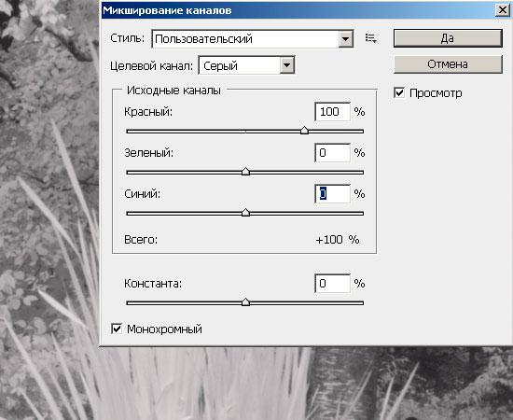Focus the Синий percentage input field
The image size is (513, 420).
[x=332, y=194]
